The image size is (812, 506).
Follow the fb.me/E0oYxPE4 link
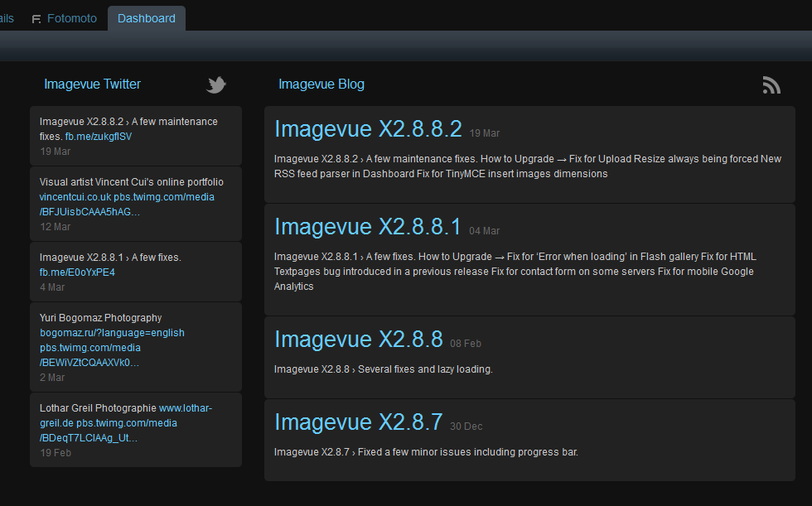pos(77,272)
